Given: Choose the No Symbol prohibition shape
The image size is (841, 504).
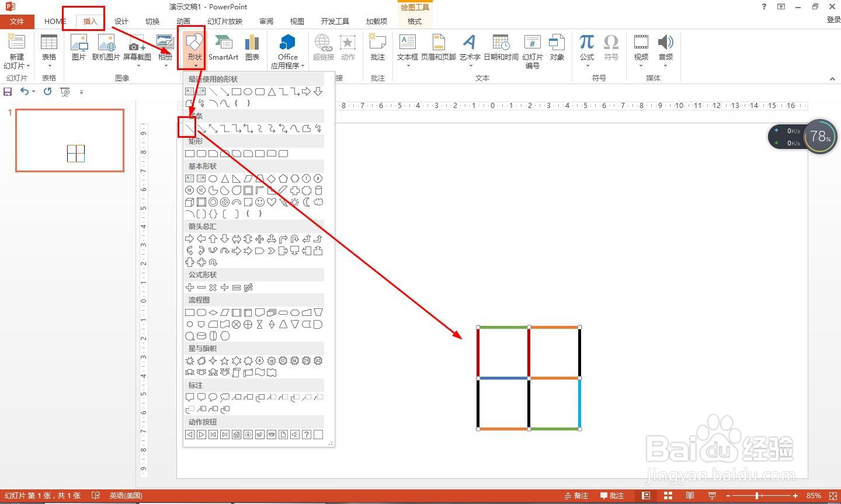Looking at the screenshot, I should coord(225,202).
